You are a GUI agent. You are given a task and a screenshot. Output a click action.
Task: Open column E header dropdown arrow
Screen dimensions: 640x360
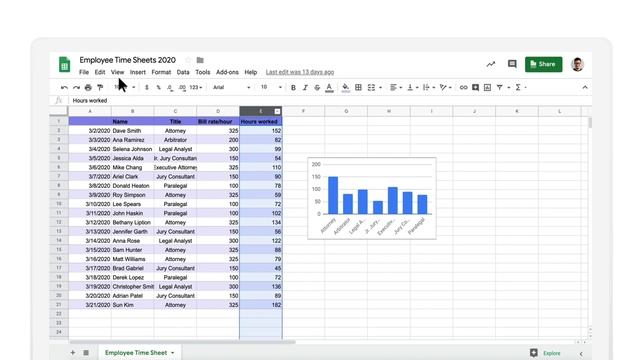tap(277, 111)
